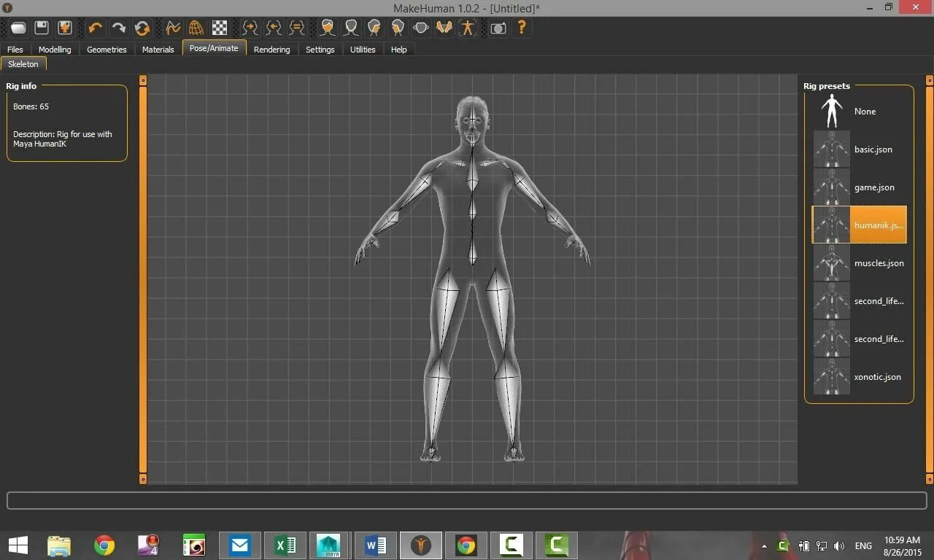Screen dimensions: 934x560
Task: Open the Rendering tab
Action: click(271, 49)
